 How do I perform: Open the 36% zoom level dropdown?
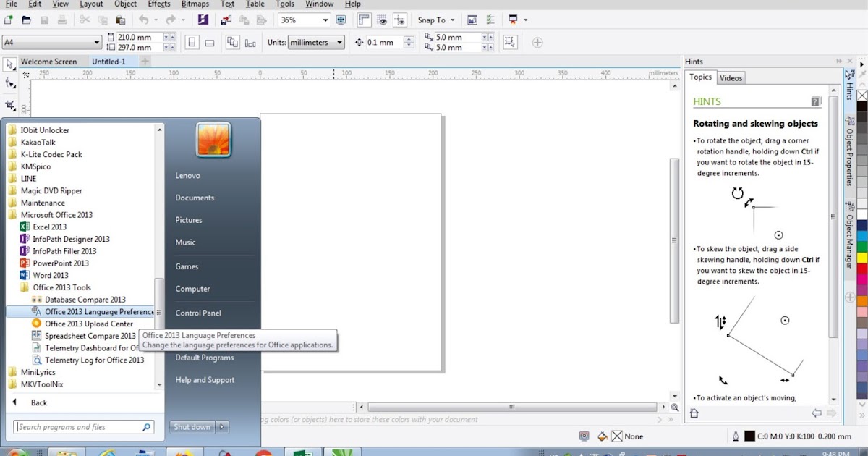(x=325, y=20)
